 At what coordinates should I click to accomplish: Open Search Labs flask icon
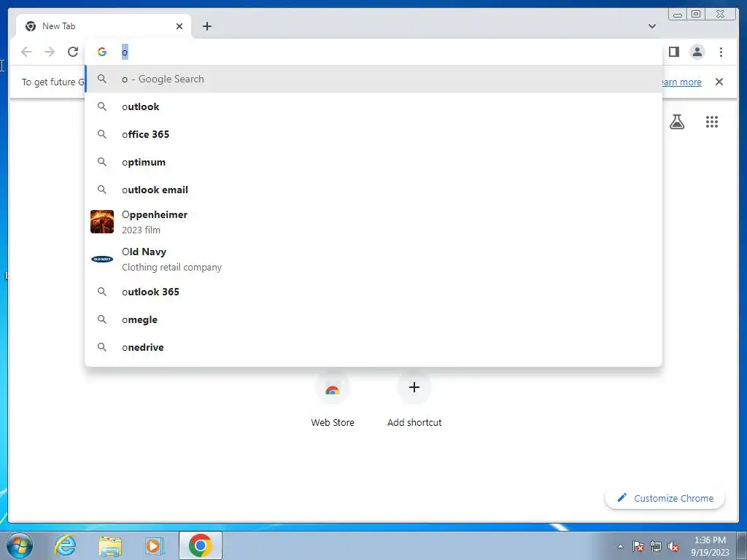[676, 122]
